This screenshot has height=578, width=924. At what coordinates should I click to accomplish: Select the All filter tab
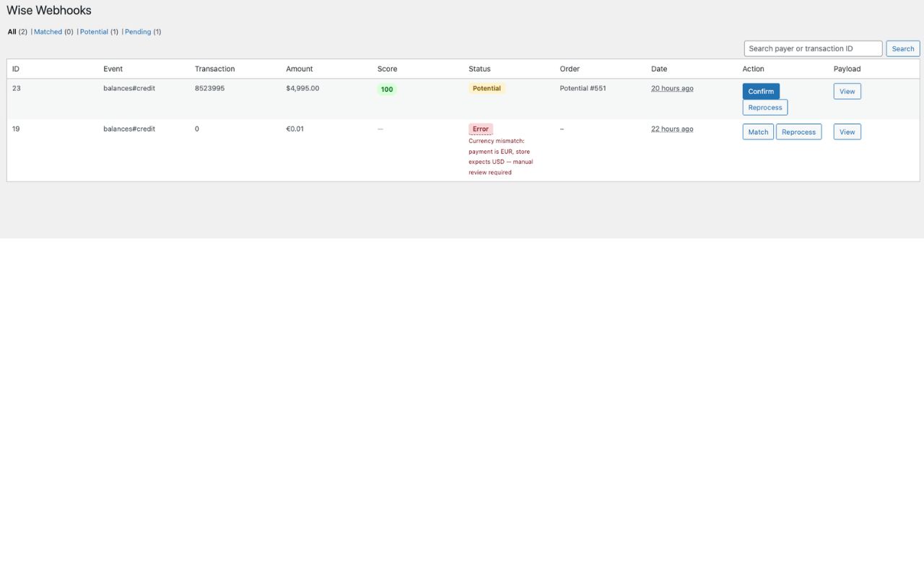click(x=12, y=32)
